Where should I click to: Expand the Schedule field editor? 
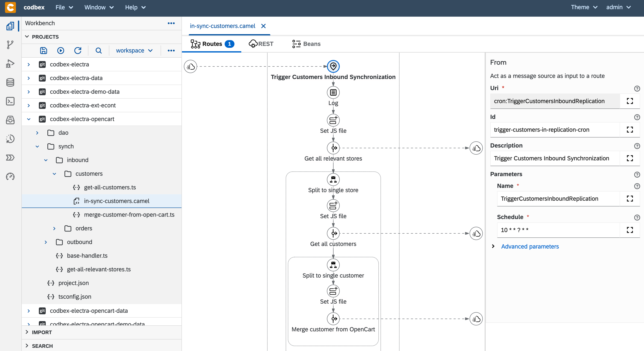pyautogui.click(x=629, y=230)
